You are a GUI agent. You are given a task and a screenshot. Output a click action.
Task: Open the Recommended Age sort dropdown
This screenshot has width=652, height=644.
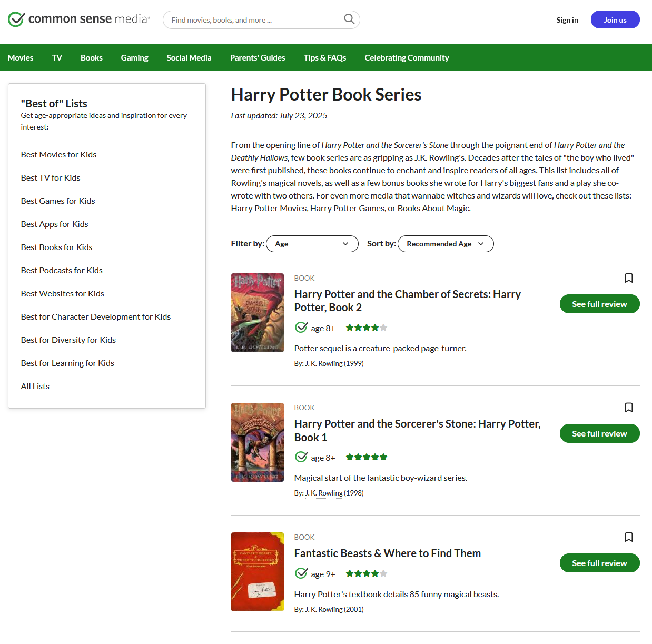(x=446, y=244)
